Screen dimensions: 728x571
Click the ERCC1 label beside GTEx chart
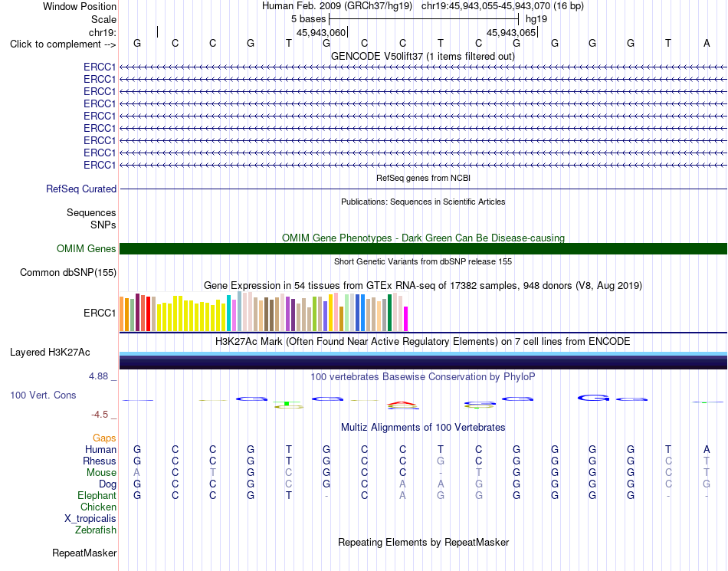click(100, 313)
